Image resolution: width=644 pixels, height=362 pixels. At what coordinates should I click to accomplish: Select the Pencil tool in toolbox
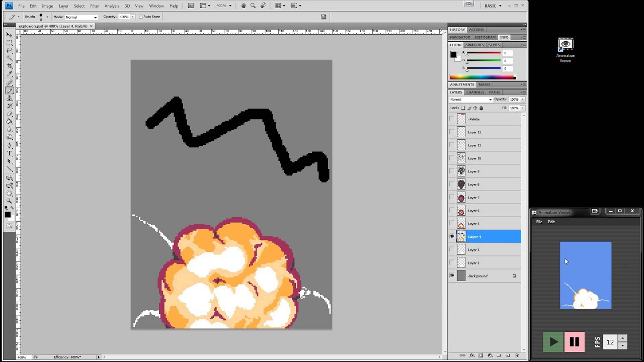tap(10, 91)
